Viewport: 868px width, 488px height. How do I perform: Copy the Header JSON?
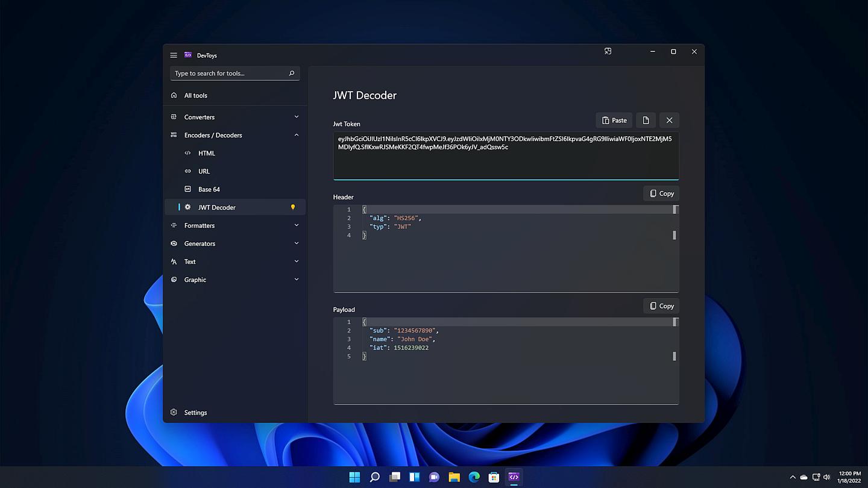click(661, 193)
